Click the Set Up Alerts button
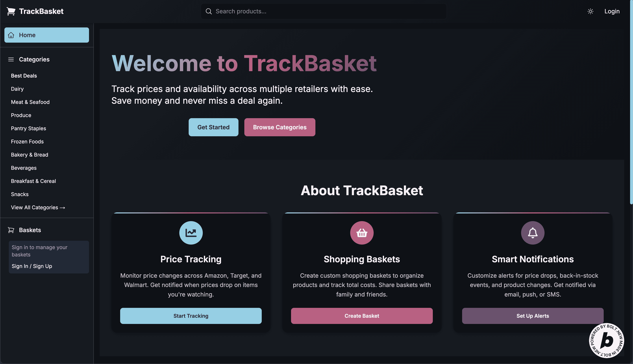633x364 pixels. click(533, 316)
